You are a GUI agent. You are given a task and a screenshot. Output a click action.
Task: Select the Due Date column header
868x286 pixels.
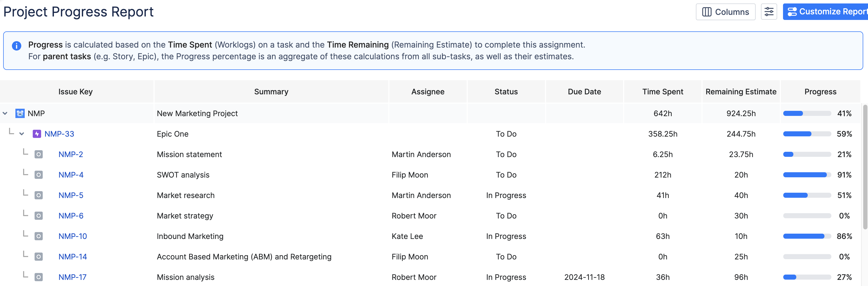pos(584,91)
